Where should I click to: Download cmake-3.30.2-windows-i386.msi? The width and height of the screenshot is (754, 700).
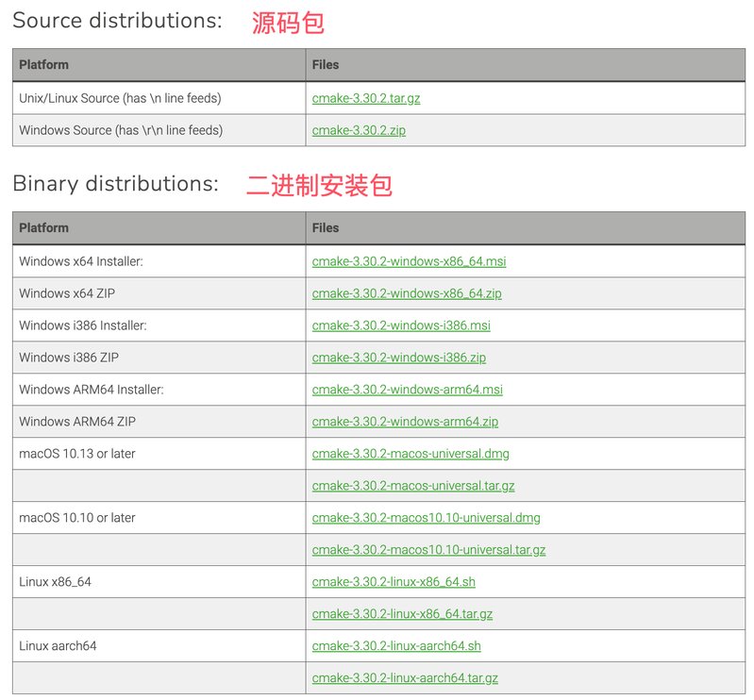coord(401,325)
